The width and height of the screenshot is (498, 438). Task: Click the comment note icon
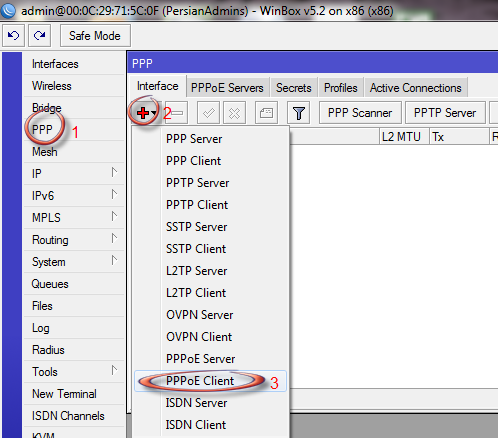266,113
